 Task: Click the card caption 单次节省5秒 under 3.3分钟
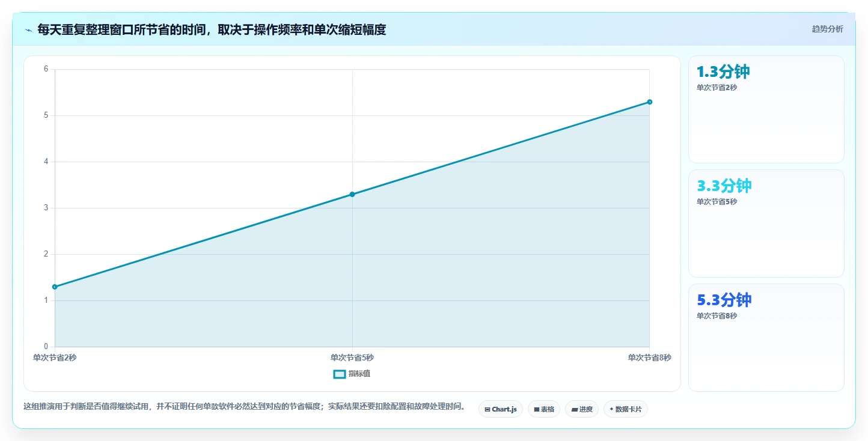717,202
